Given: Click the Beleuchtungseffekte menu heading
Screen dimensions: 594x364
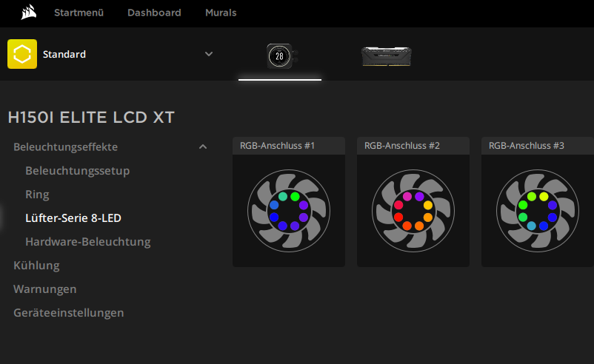Looking at the screenshot, I should [65, 146].
